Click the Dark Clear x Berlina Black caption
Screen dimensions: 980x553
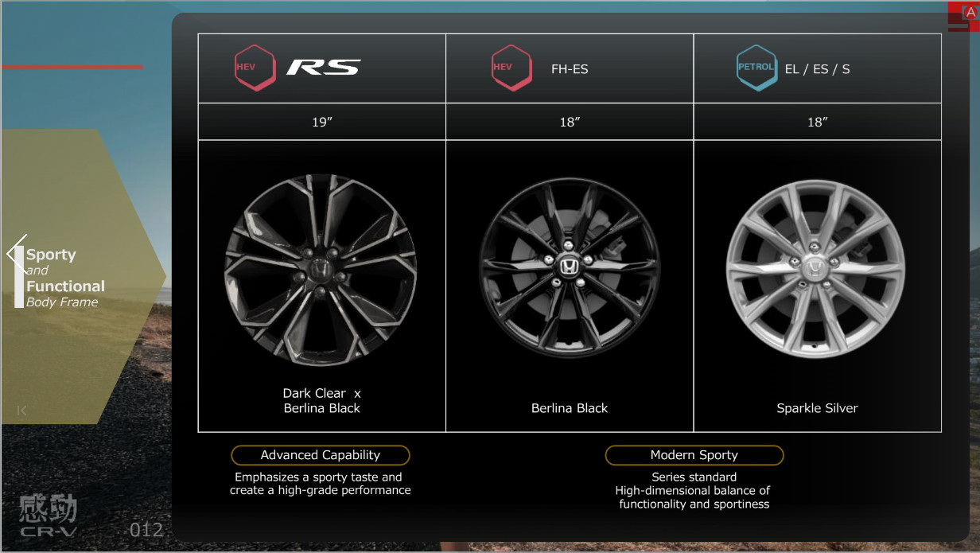[322, 400]
